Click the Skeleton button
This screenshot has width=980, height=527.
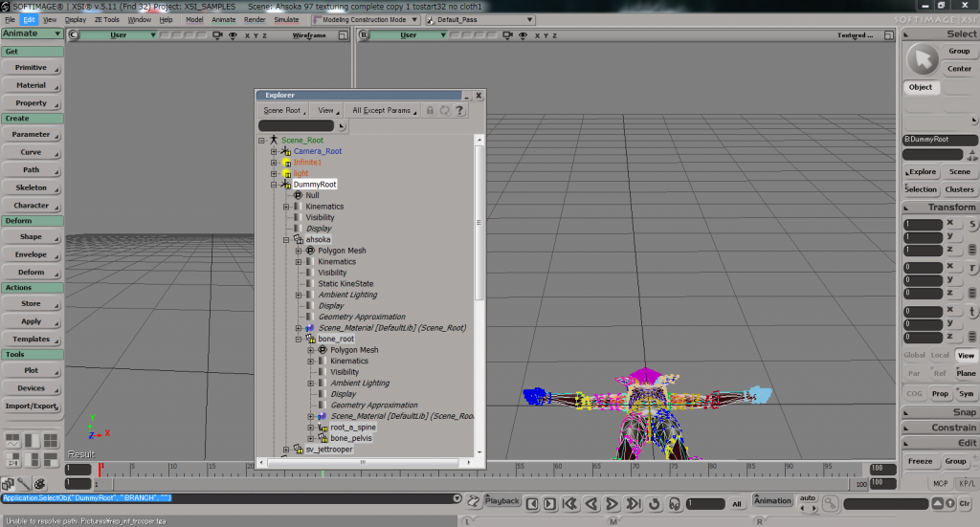32,188
